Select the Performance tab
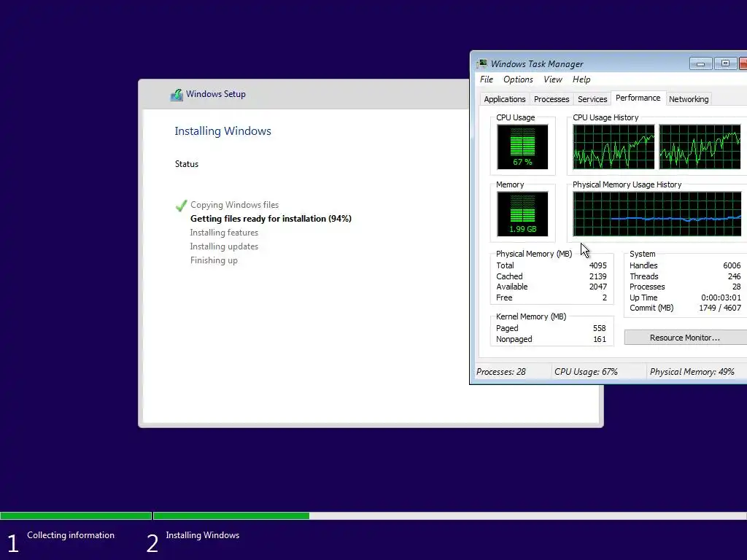747x560 pixels. point(638,98)
